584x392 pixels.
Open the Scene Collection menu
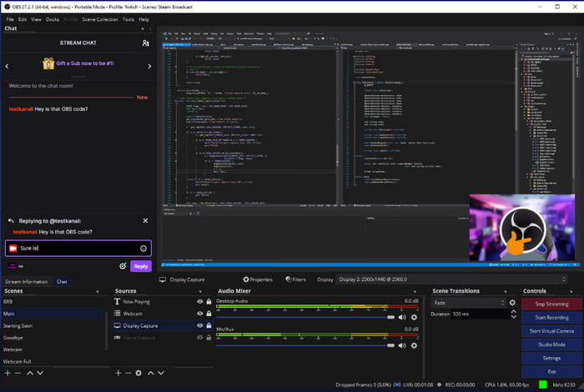coord(100,19)
